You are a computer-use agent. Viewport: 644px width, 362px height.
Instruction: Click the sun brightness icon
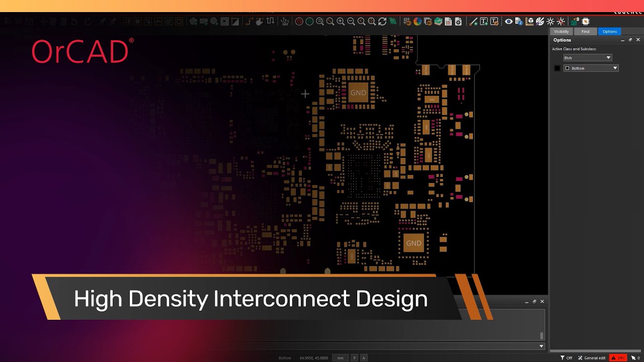(x=550, y=22)
